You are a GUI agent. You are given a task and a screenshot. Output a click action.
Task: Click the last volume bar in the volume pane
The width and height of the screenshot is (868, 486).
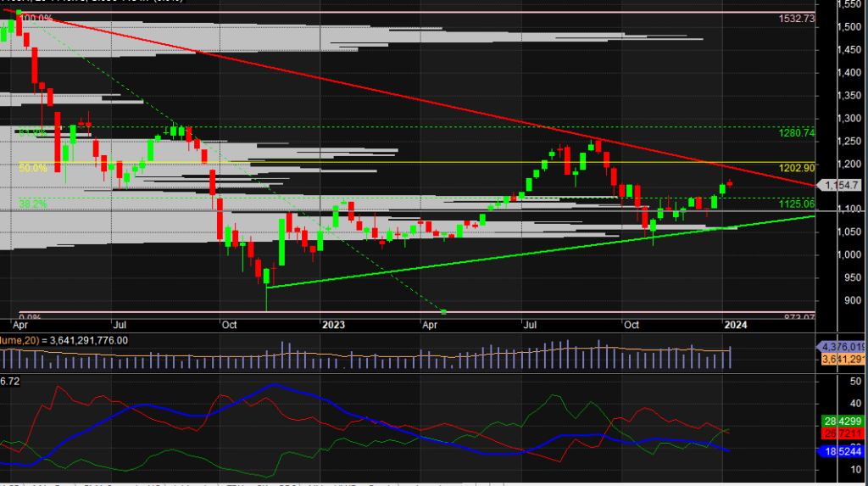pos(731,357)
